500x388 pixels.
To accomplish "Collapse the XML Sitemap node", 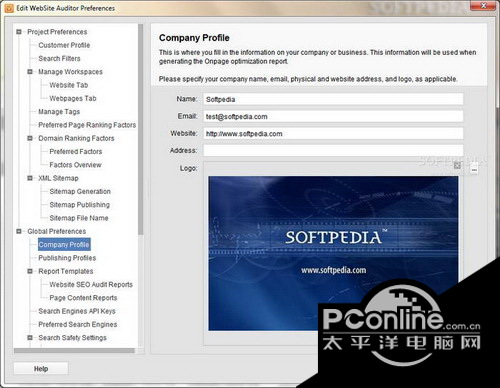I will pyautogui.click(x=30, y=178).
